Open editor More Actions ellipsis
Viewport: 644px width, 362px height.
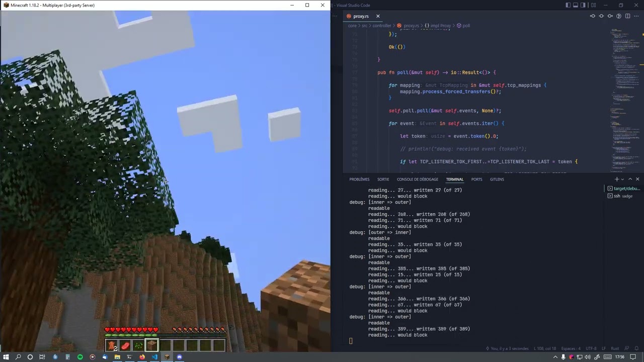[x=636, y=16]
